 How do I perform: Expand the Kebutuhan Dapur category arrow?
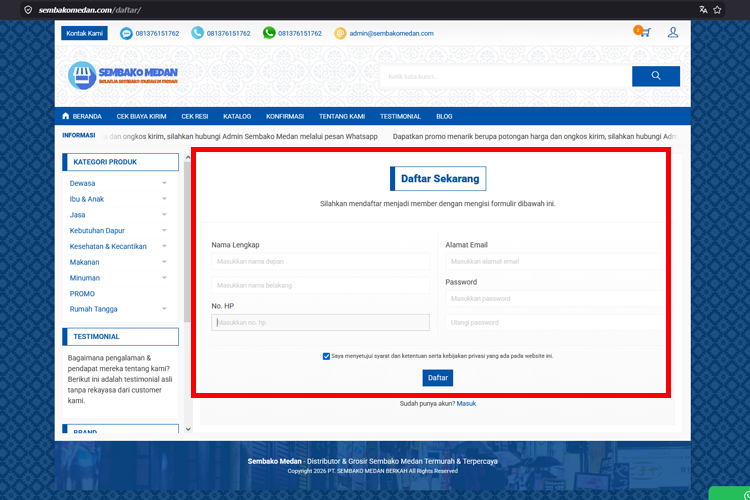coord(164,230)
